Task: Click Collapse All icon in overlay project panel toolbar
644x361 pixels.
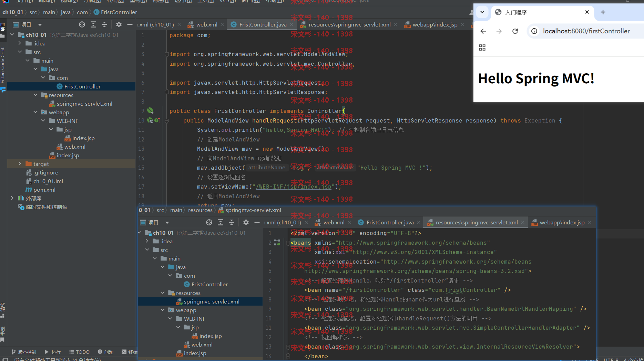Action: tap(232, 222)
